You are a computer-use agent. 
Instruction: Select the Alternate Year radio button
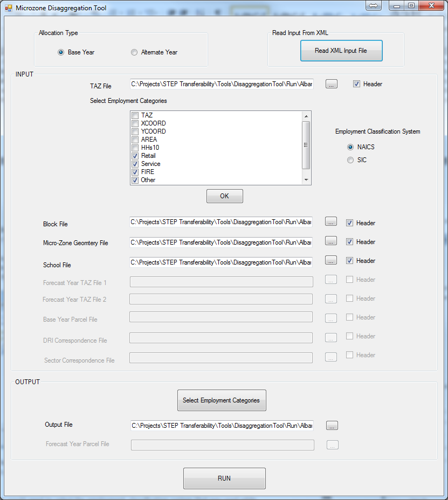(x=134, y=52)
